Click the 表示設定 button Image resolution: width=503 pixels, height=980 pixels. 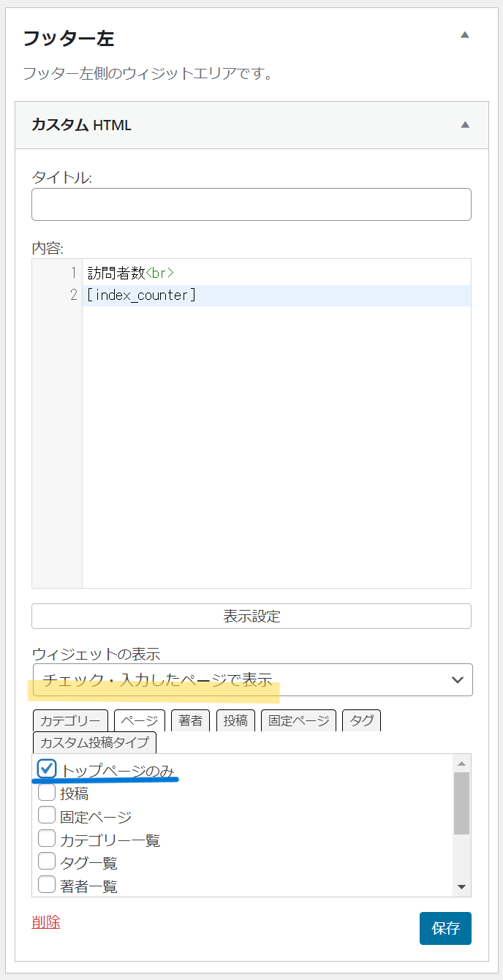tap(251, 616)
